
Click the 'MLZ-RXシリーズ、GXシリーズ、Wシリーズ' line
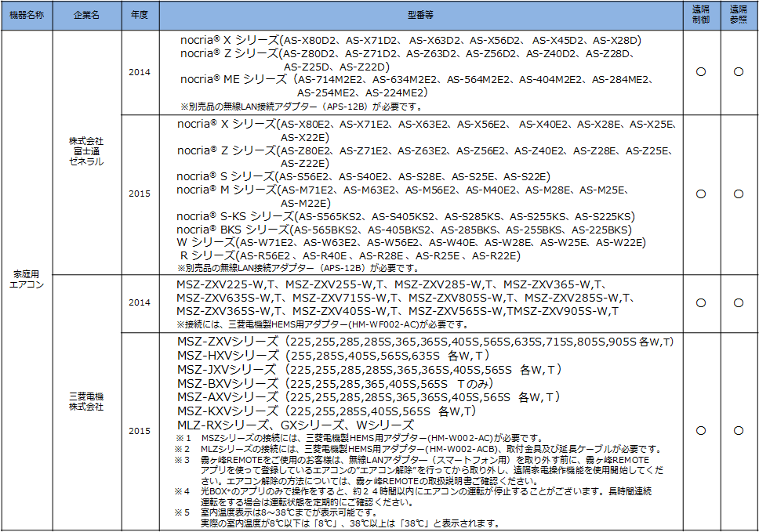tap(296, 425)
